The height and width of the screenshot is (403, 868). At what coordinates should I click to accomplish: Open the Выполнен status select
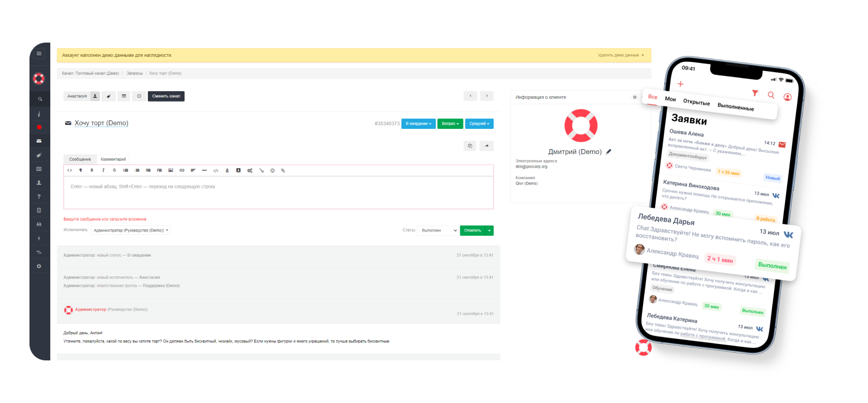[x=438, y=230]
